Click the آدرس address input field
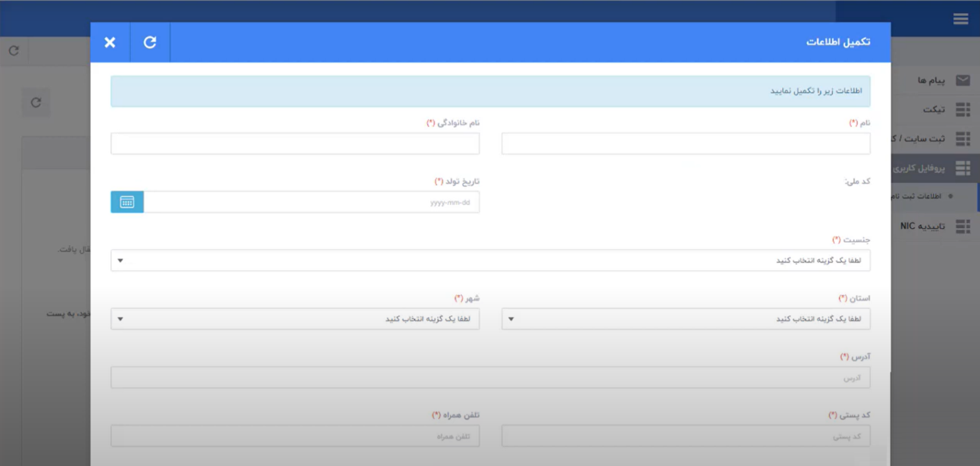 pos(490,377)
